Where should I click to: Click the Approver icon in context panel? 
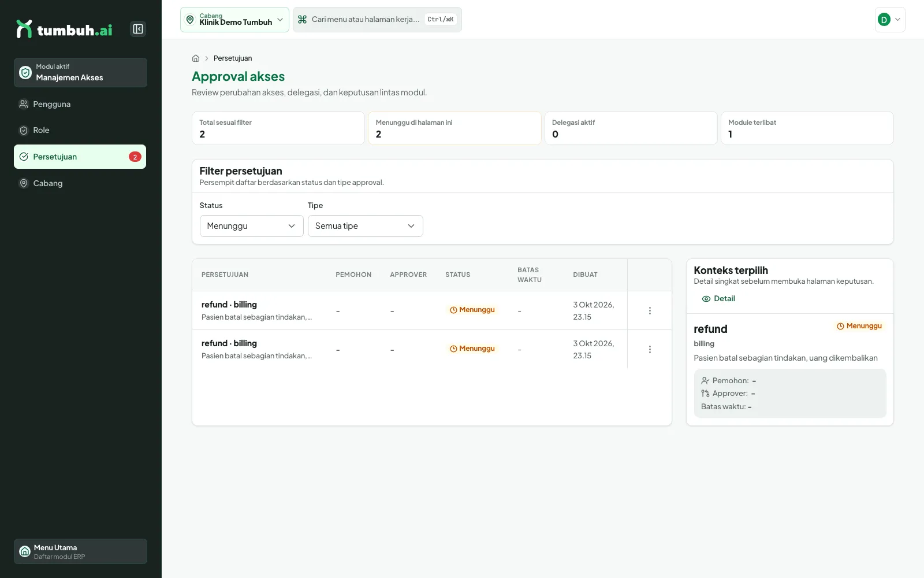point(705,394)
